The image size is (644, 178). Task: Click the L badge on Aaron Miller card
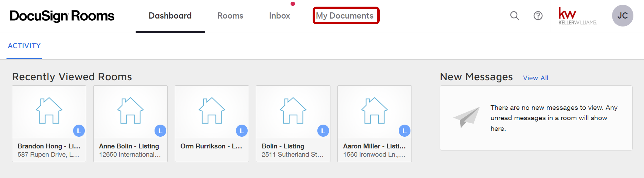point(405,131)
